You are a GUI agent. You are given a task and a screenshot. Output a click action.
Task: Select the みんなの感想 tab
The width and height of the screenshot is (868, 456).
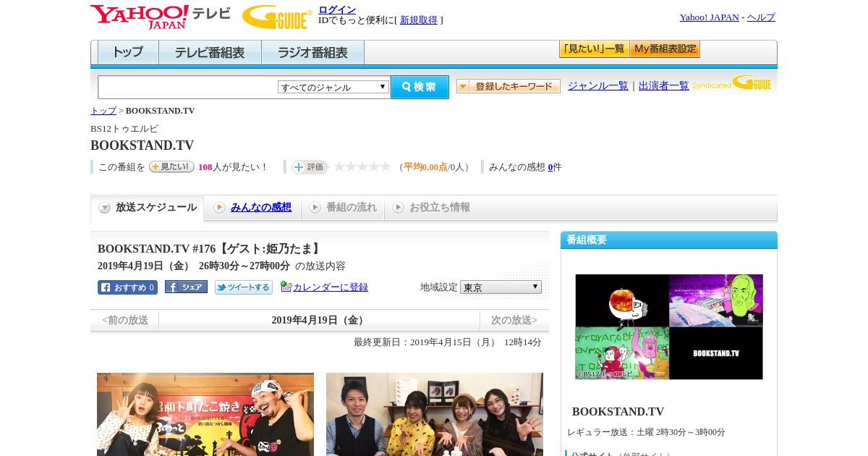(x=253, y=208)
